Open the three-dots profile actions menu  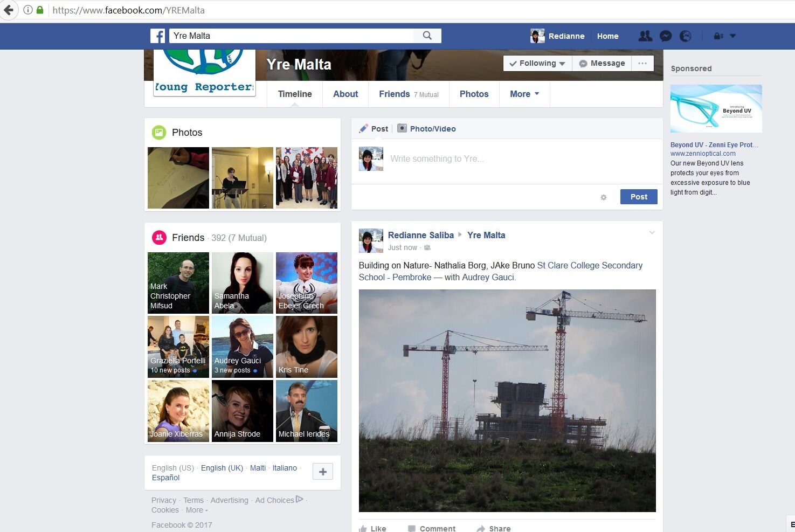click(x=642, y=63)
